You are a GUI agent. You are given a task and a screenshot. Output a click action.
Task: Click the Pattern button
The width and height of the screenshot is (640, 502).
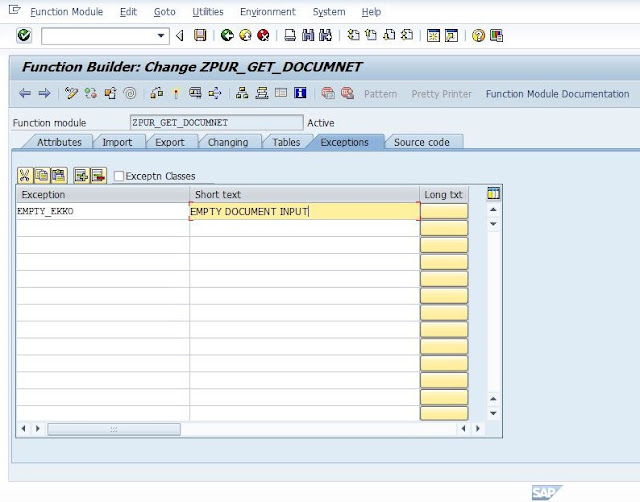380,94
